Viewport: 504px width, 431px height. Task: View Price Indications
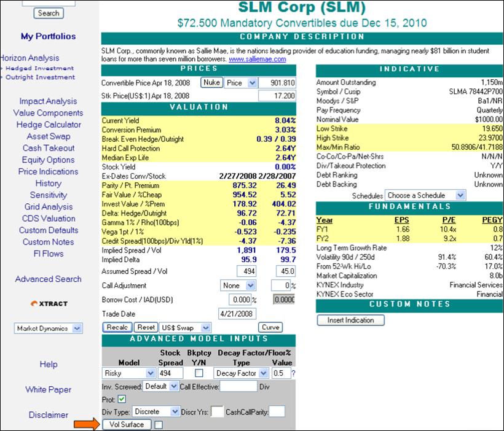[48, 171]
